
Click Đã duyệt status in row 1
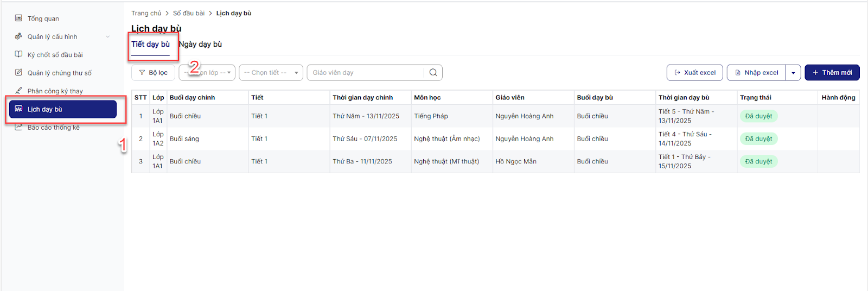point(758,116)
